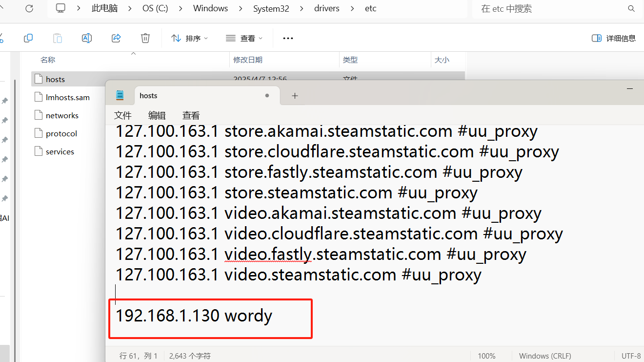Click the Rename icon in the Explorer toolbar

87,38
